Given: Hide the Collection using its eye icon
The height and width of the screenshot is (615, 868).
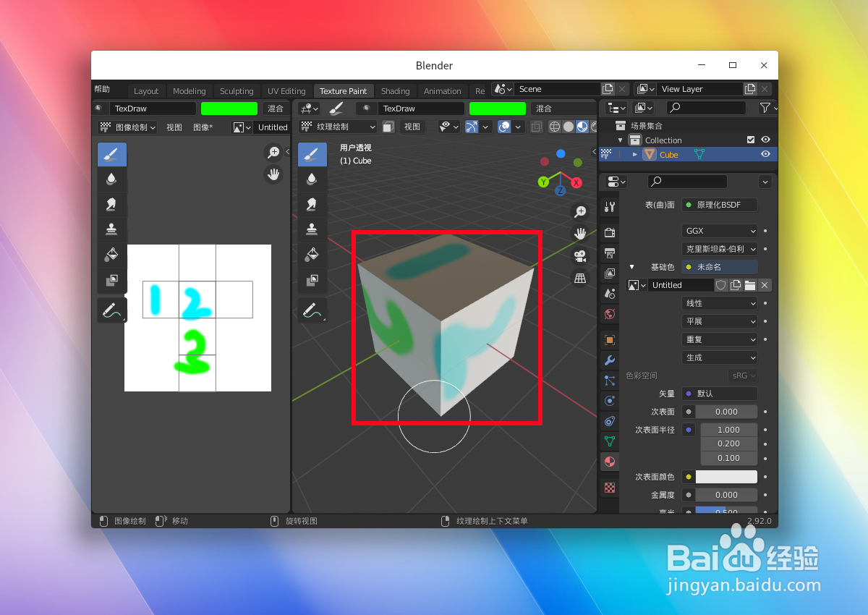Looking at the screenshot, I should pos(765,140).
